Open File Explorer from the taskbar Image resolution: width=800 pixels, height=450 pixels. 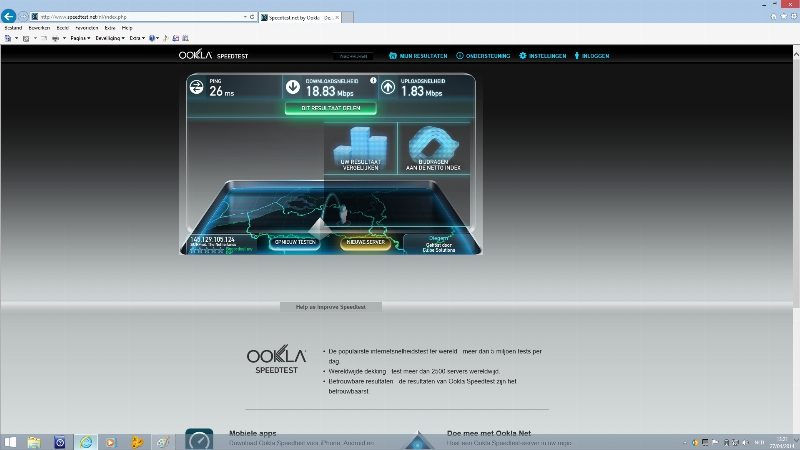tap(34, 442)
